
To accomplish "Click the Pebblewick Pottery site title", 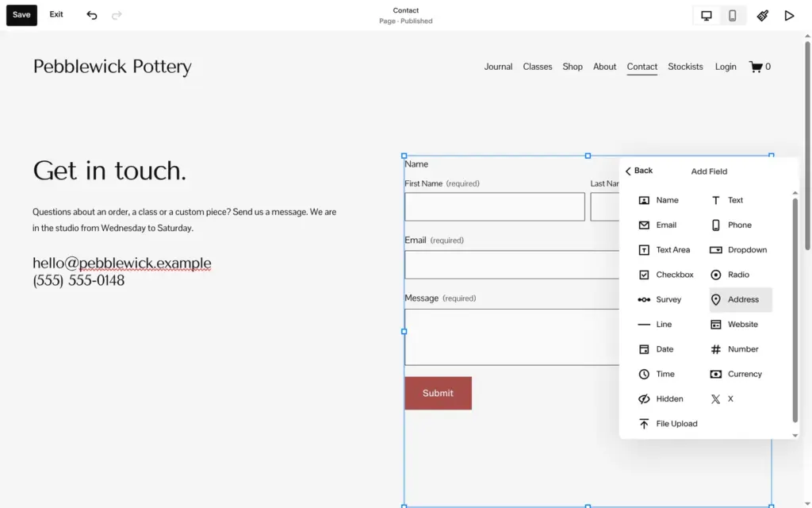I will [113, 67].
